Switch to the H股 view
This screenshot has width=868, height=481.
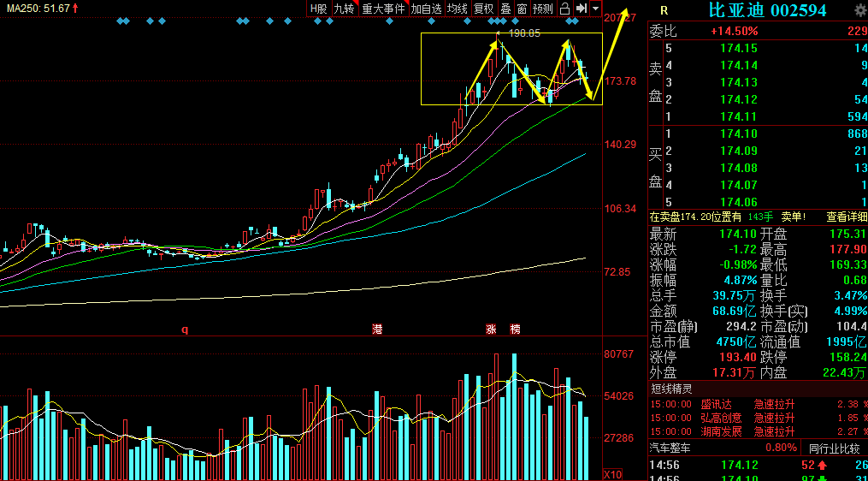pos(319,9)
